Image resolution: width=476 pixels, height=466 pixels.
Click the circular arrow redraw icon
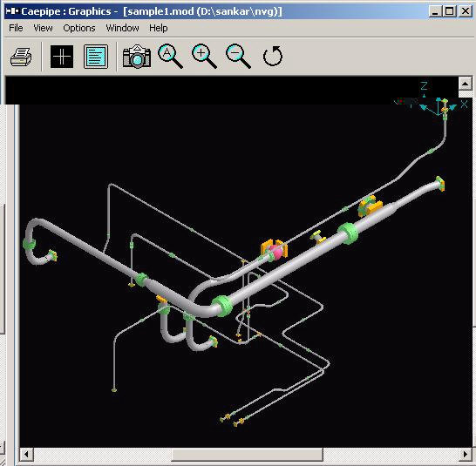coord(273,56)
